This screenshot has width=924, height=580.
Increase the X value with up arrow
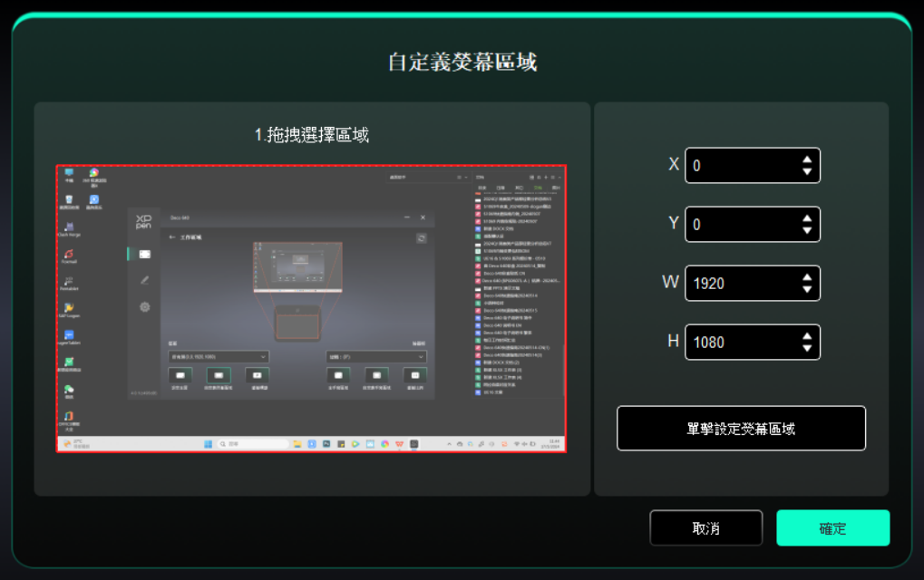point(807,159)
